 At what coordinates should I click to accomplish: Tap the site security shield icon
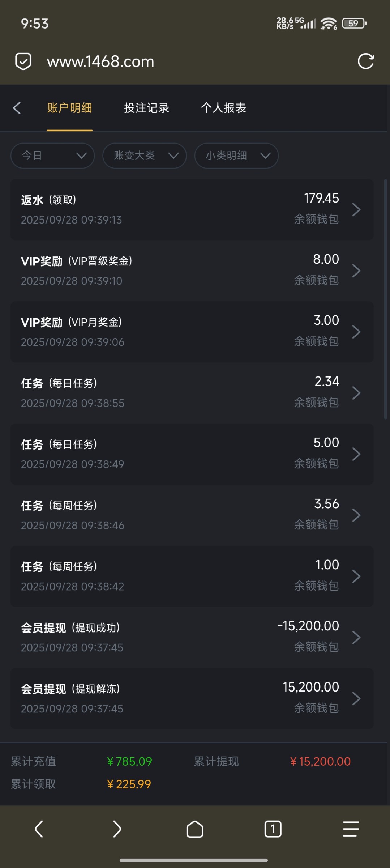[x=23, y=61]
